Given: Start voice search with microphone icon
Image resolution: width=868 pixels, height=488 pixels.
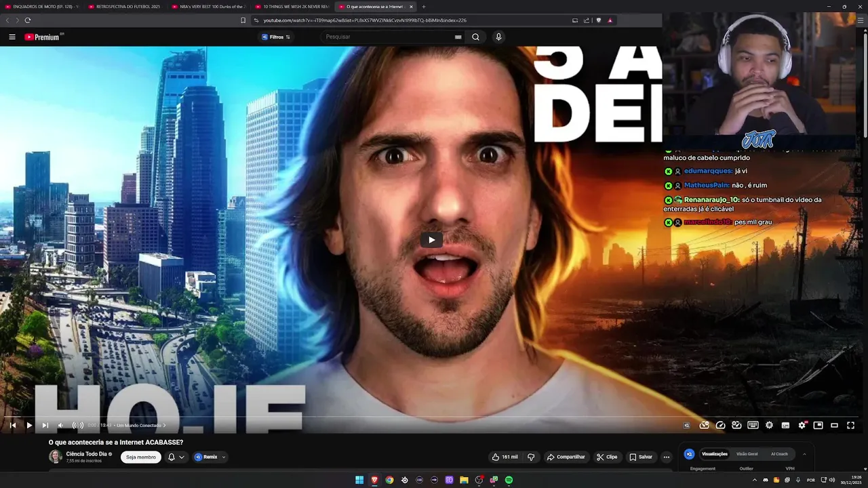Looking at the screenshot, I should pos(498,37).
